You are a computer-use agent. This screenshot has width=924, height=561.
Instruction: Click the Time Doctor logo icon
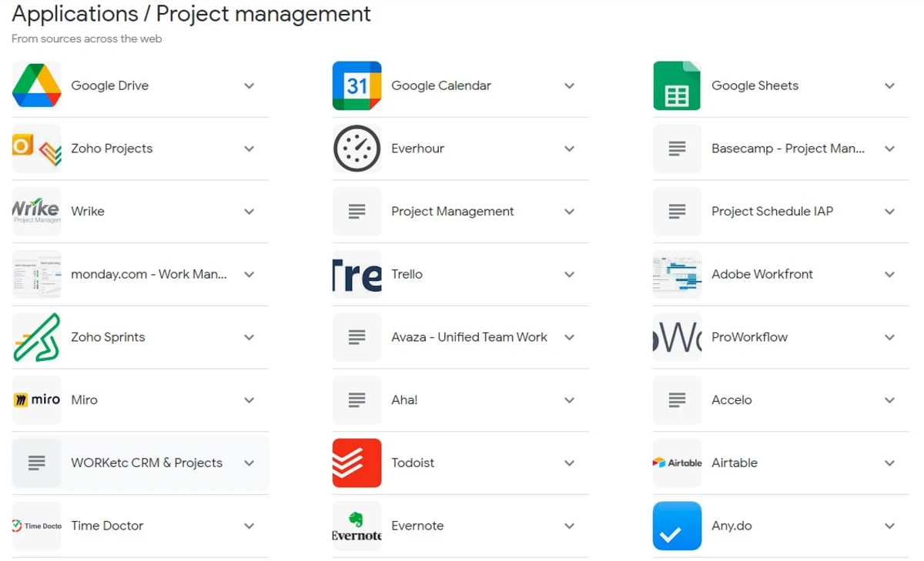coord(36,526)
